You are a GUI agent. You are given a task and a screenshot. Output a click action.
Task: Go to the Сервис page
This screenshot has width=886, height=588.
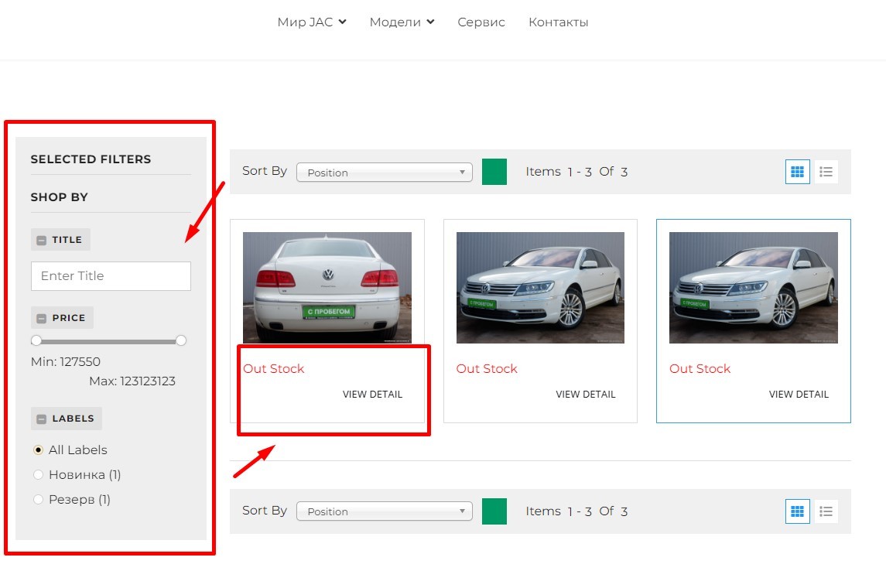coord(481,22)
